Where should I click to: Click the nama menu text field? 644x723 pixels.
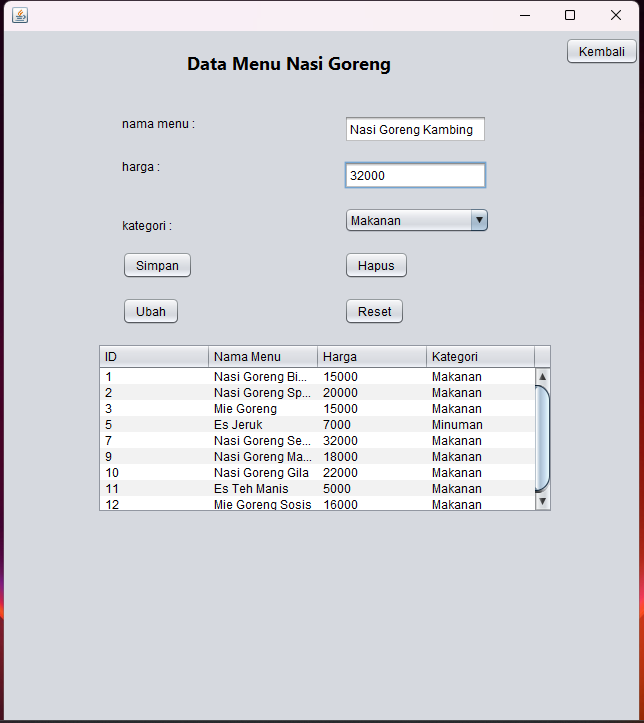tap(414, 129)
